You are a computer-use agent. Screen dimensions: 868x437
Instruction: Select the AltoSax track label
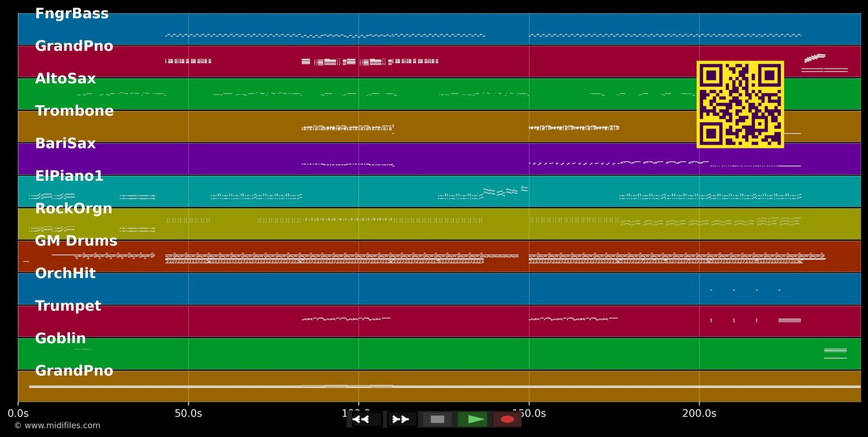coord(65,79)
